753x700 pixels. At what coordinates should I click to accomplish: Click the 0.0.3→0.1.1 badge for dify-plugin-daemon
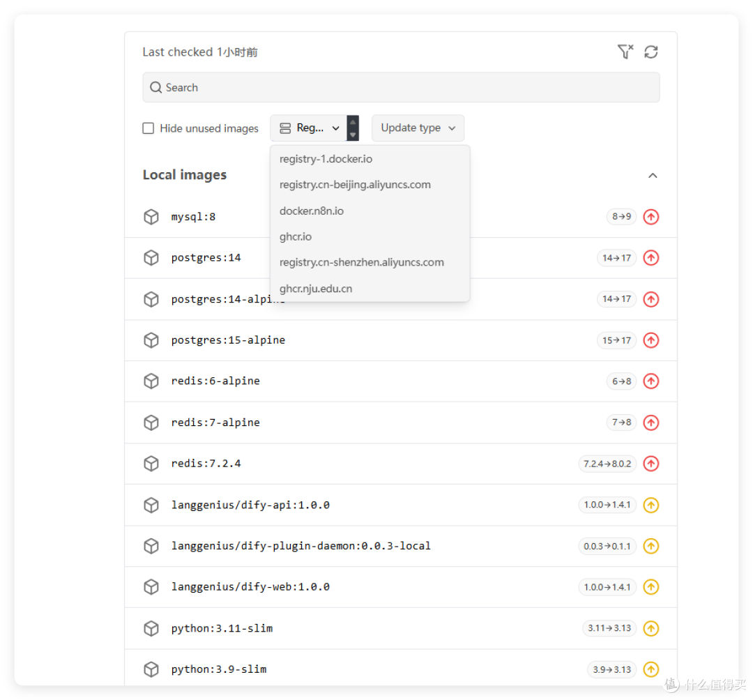click(x=607, y=546)
